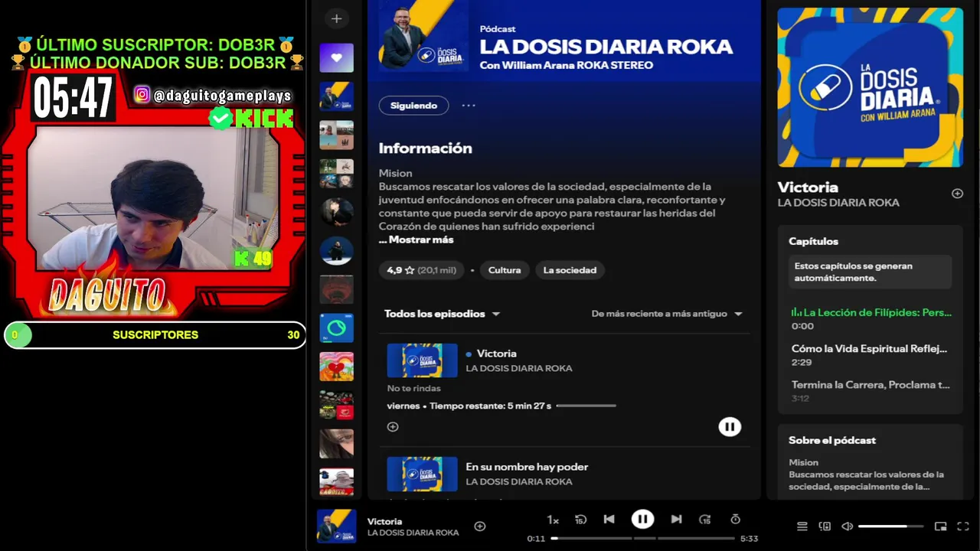Click the LA DOSIS DIARIA ROKA title
This screenshot has width=980, height=551.
point(606,47)
